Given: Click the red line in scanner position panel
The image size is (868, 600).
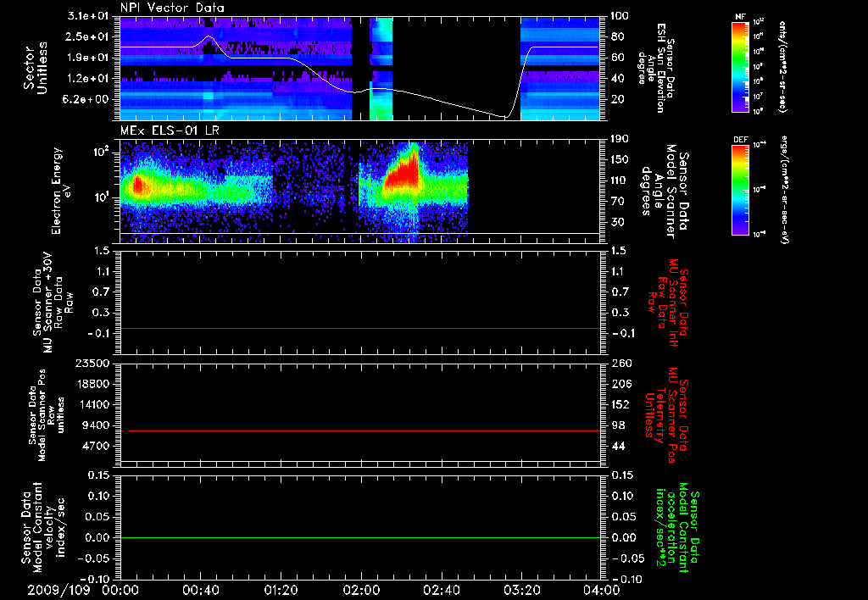Looking at the screenshot, I should coord(364,431).
